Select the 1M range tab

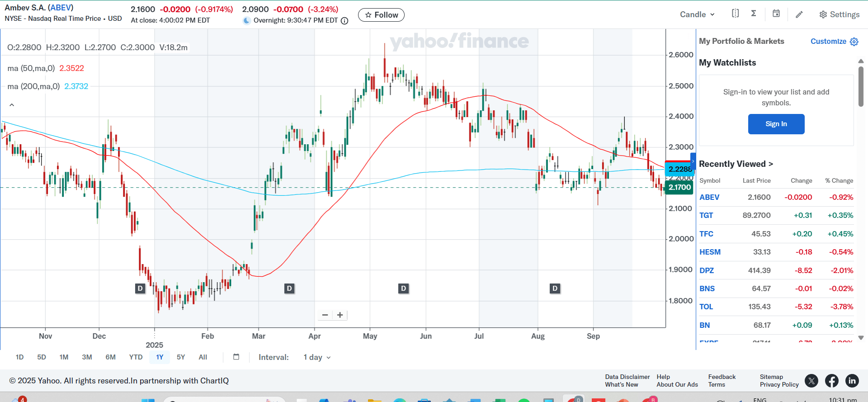pyautogui.click(x=64, y=357)
